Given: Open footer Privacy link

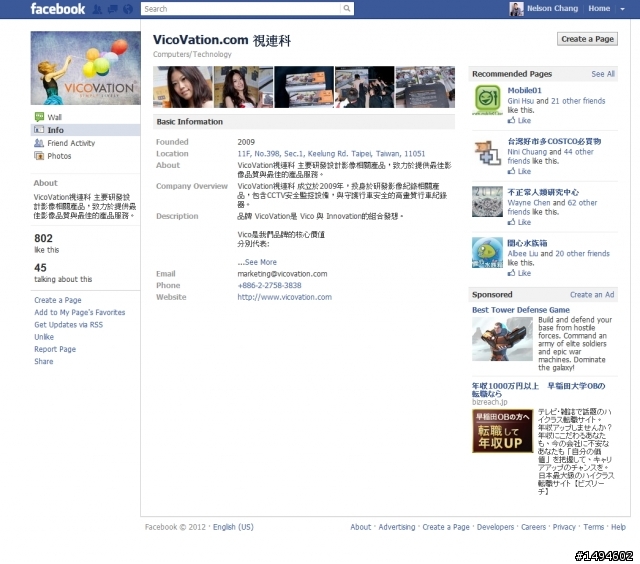Looking at the screenshot, I should 564,527.
